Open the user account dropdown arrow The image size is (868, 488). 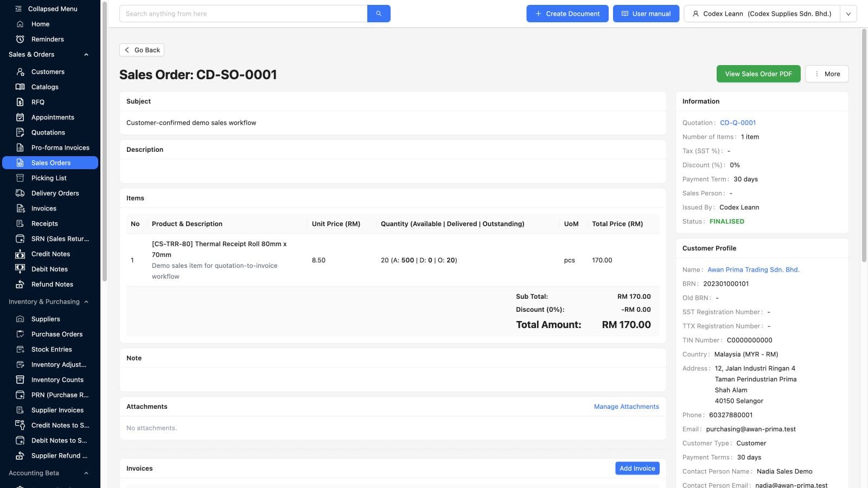coord(848,14)
